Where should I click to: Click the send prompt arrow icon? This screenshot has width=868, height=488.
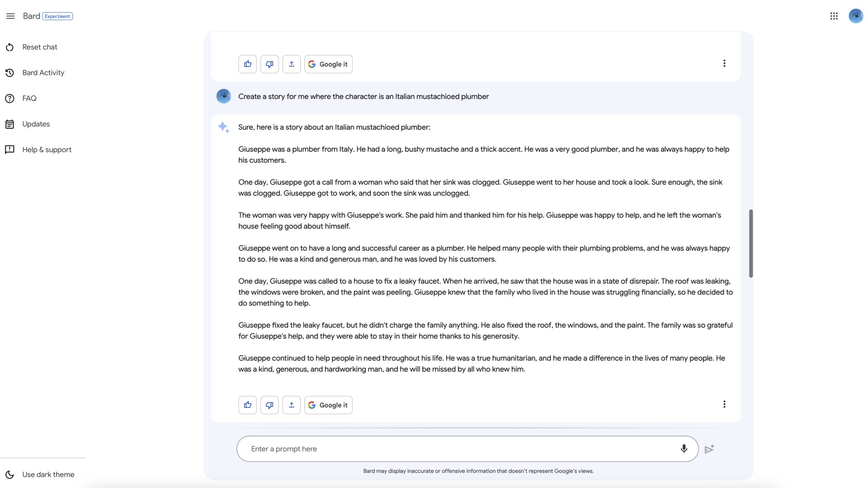[x=709, y=449]
